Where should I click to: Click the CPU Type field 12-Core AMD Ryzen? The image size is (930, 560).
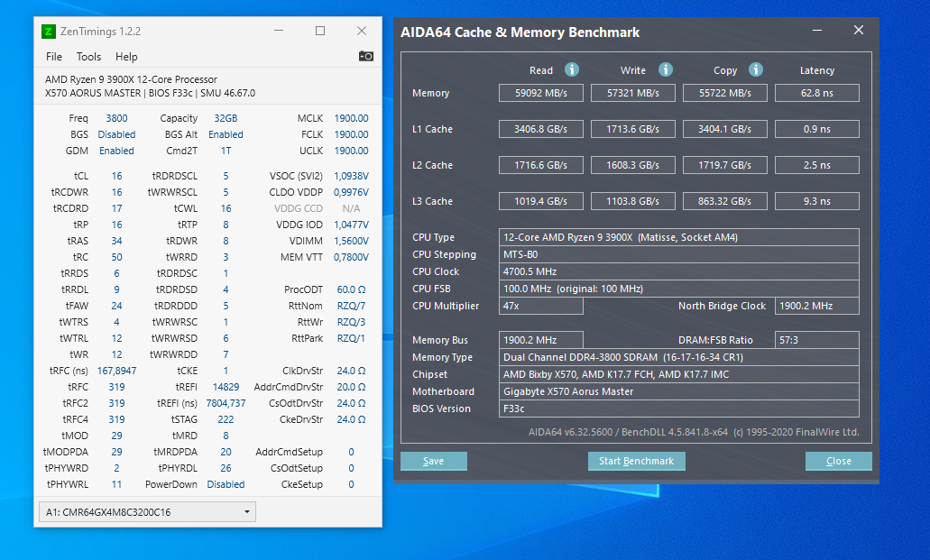[x=679, y=237]
